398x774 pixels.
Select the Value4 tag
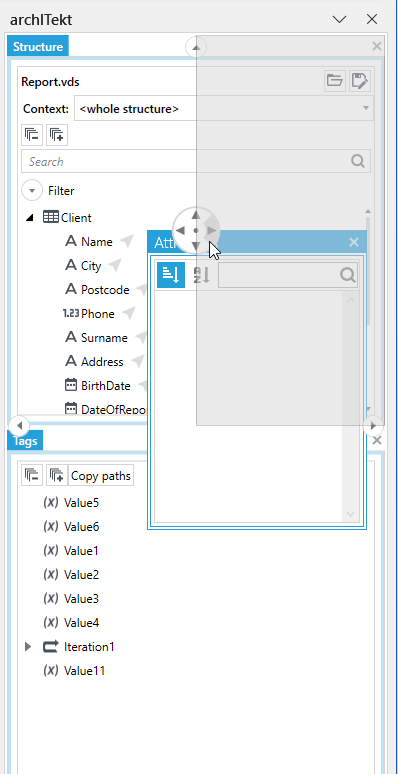click(x=81, y=622)
